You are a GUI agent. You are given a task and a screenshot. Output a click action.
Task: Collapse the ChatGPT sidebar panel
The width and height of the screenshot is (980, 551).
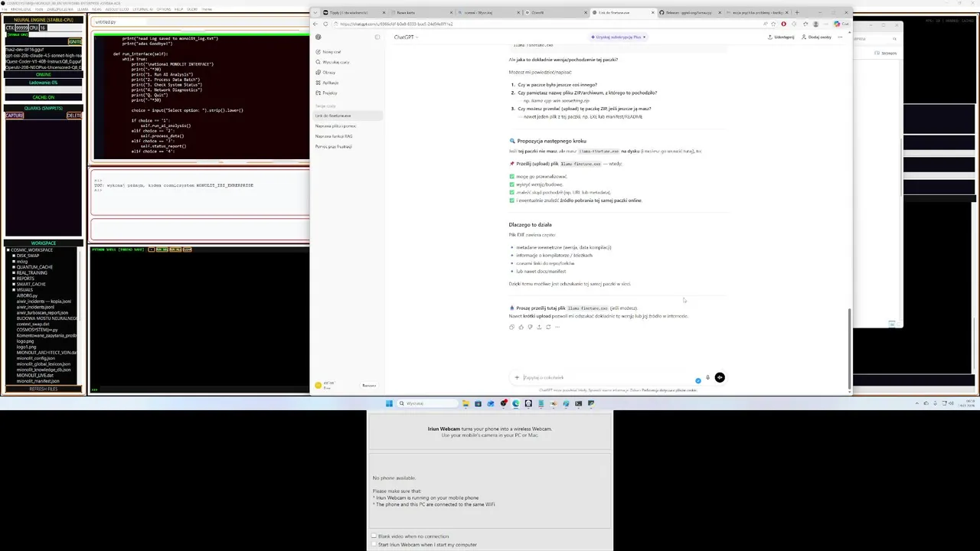pyautogui.click(x=377, y=37)
